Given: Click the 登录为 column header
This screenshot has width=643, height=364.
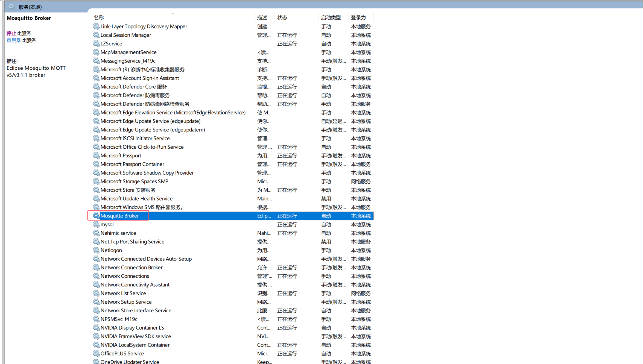Looking at the screenshot, I should point(358,17).
